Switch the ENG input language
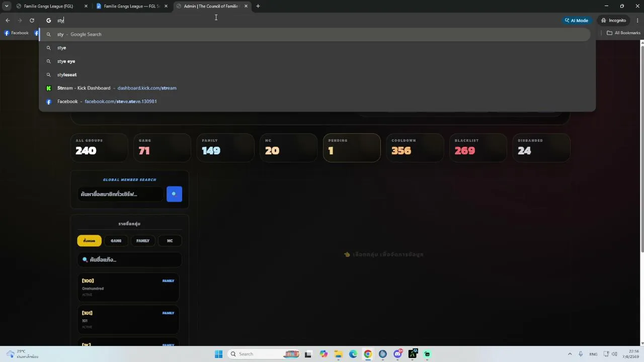Screen dimensions: 644x362 click(594, 354)
